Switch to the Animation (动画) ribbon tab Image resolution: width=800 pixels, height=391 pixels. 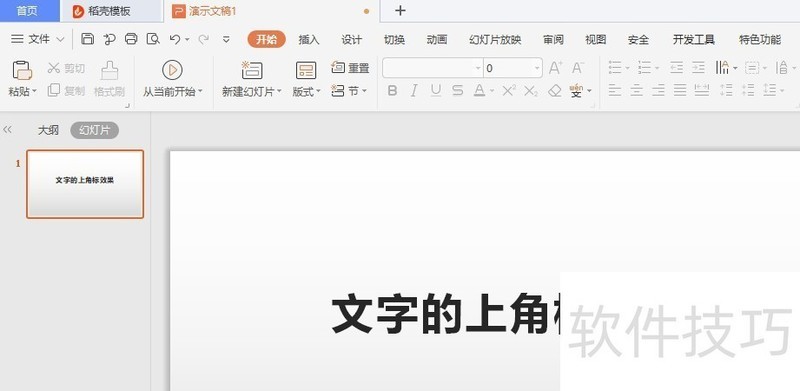pos(437,40)
